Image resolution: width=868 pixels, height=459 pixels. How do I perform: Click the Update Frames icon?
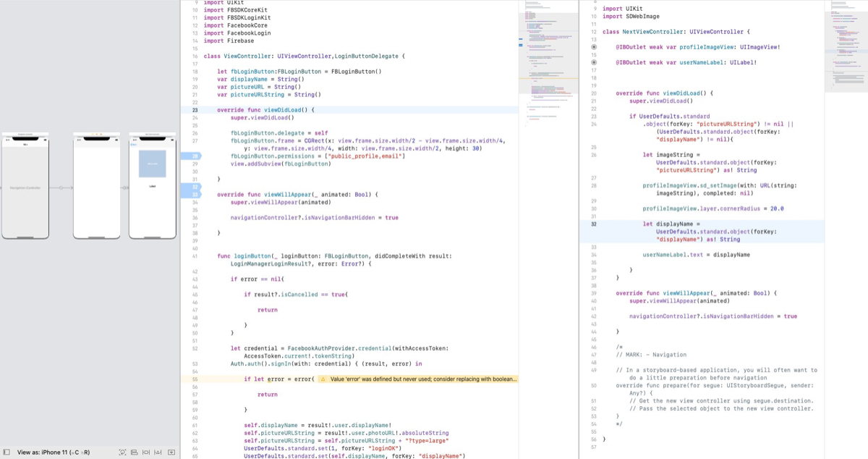(x=122, y=452)
